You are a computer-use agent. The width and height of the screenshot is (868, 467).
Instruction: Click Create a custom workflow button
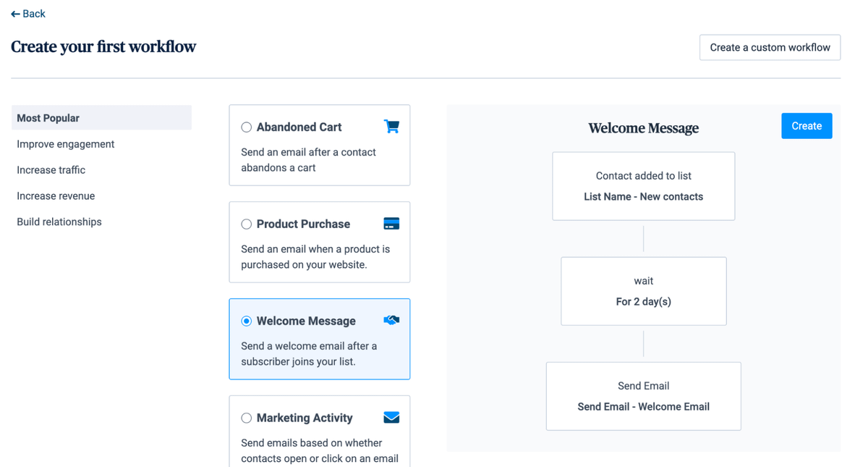[770, 48]
